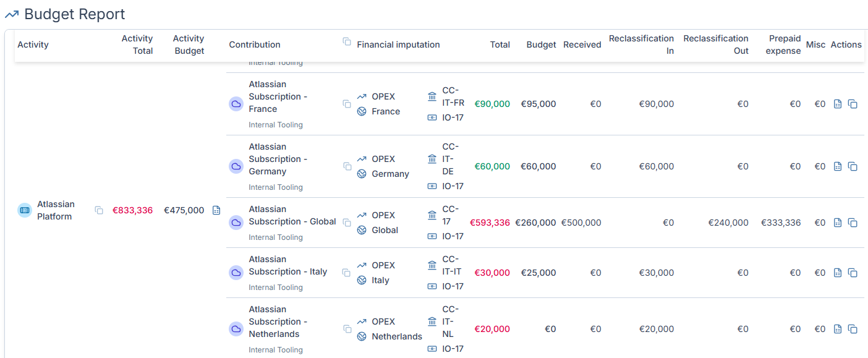868x358 pixels.
Task: Click the CC-IT-NL cost center label
Action: tap(451, 322)
